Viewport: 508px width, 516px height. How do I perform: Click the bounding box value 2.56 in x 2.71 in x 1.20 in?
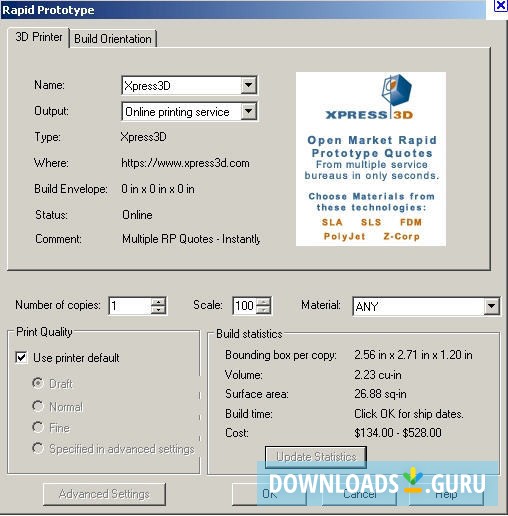413,355
